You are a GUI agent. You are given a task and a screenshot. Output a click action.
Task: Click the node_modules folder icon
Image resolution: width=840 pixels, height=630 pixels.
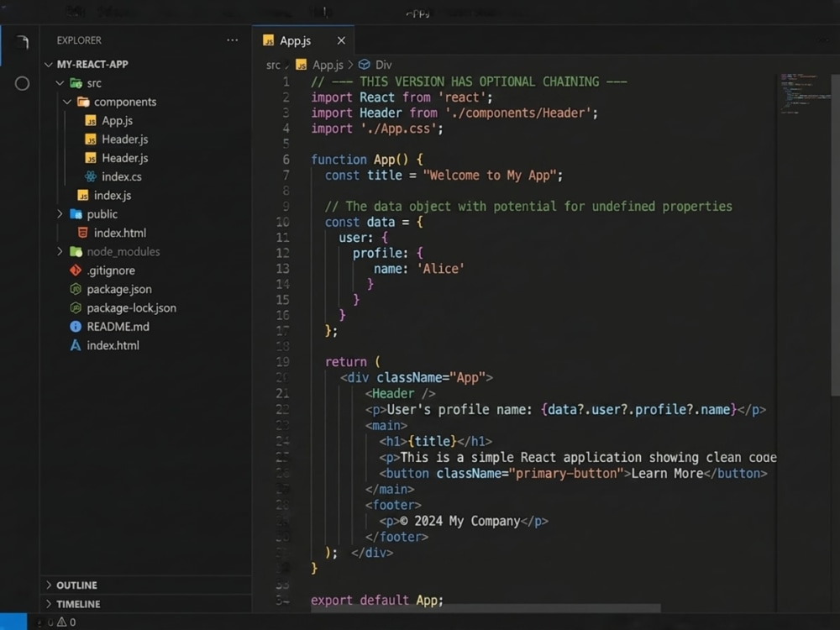(76, 251)
